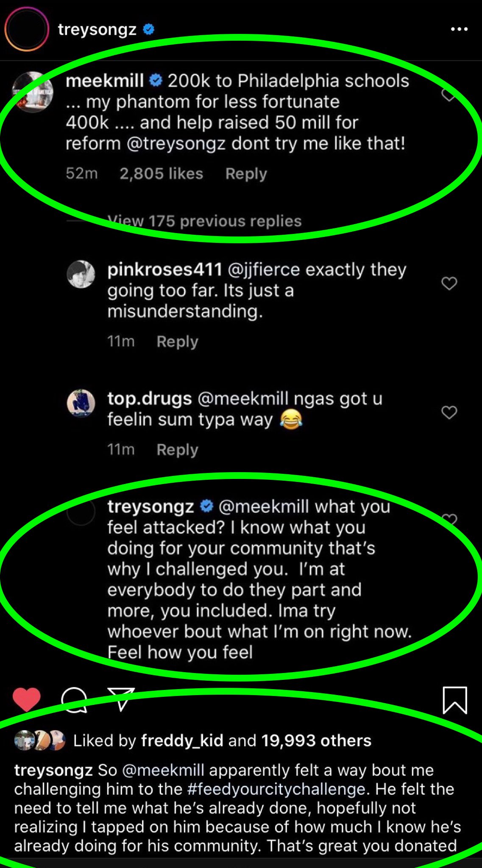Tap the red heart like icon
This screenshot has width=482, height=868.
click(27, 700)
